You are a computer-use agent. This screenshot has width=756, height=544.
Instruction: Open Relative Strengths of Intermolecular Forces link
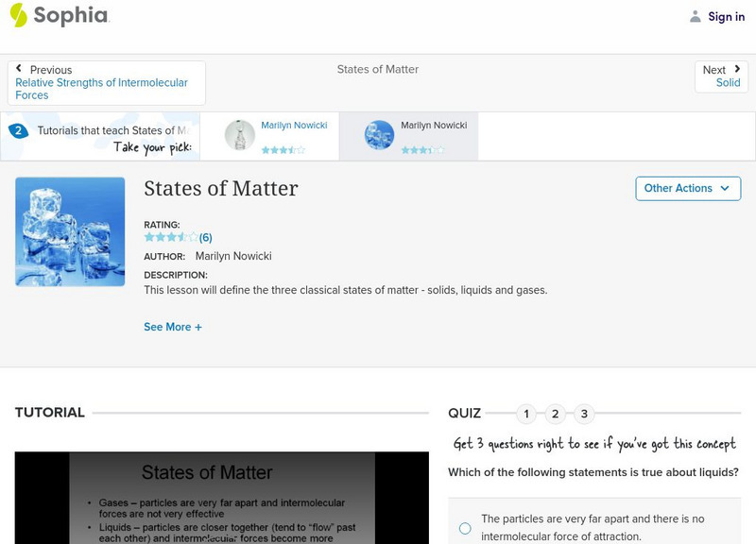pos(100,89)
